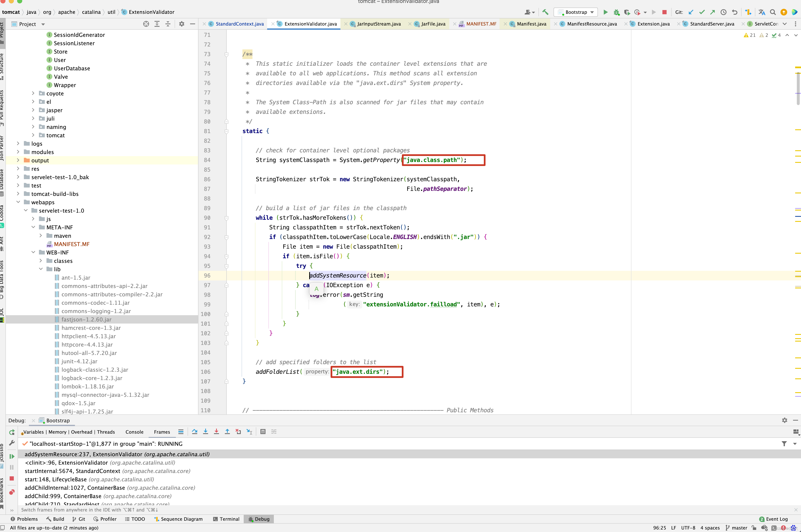Click Step Out in debug toolbar
This screenshot has height=532, width=801.
click(x=227, y=432)
